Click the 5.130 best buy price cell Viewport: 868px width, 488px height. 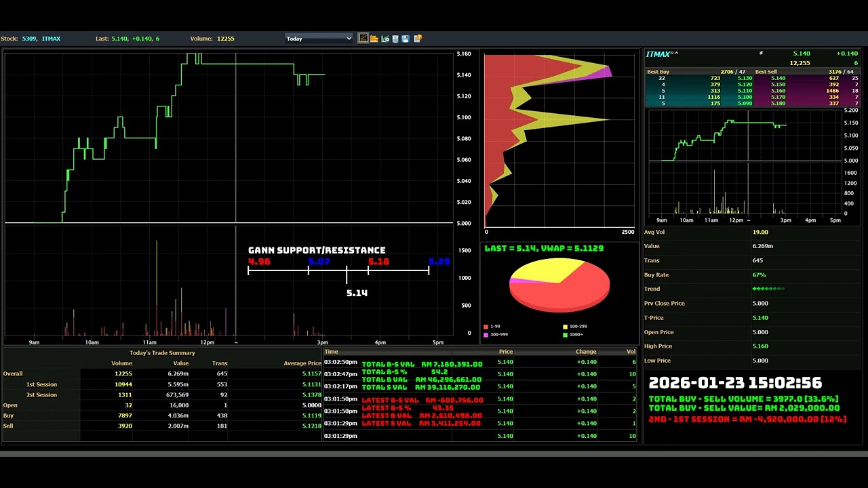pos(745,79)
